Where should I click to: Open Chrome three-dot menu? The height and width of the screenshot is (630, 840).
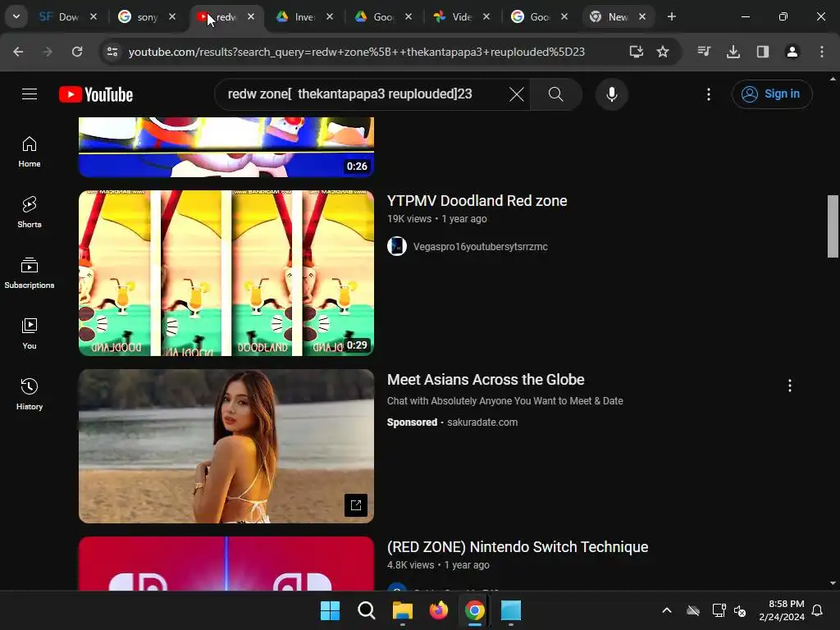pyautogui.click(x=822, y=52)
